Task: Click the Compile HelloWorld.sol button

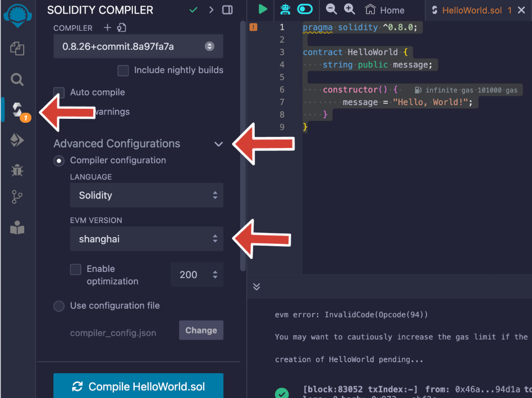Action: click(x=138, y=387)
